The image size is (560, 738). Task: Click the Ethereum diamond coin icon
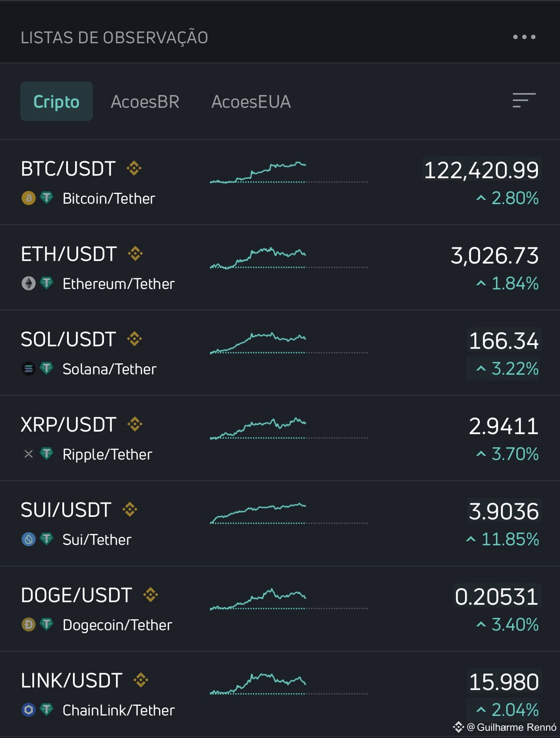pyautogui.click(x=28, y=283)
